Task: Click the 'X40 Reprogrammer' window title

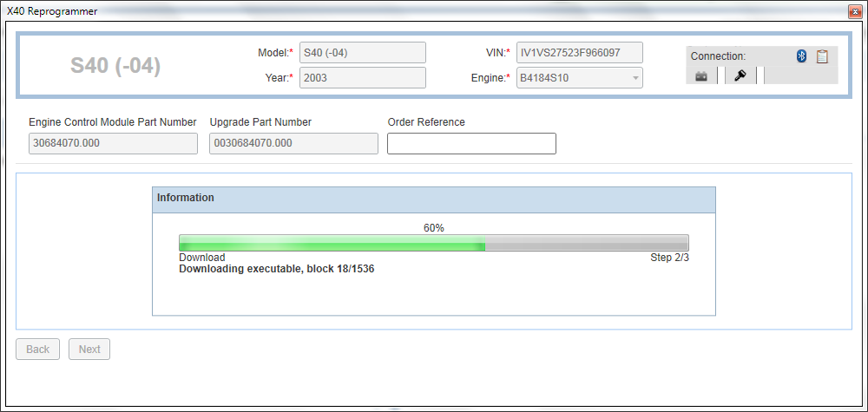Action: click(x=52, y=11)
